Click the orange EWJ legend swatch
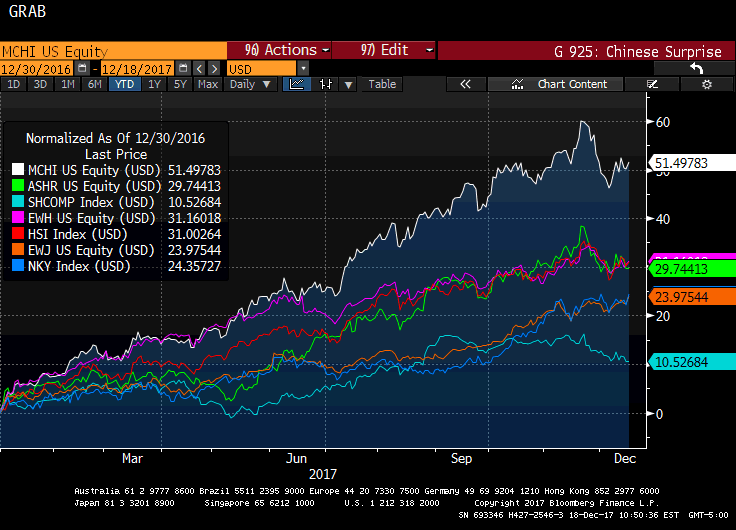 click(x=18, y=249)
